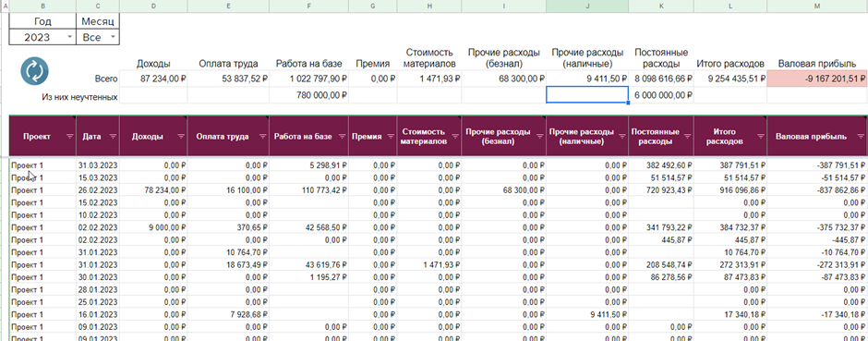Open the Месяц Все dropdown
Screen dimensions: 868x341
(x=113, y=37)
